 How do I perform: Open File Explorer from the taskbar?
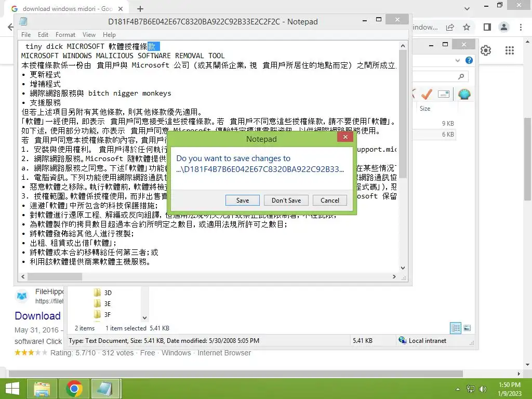point(42,389)
